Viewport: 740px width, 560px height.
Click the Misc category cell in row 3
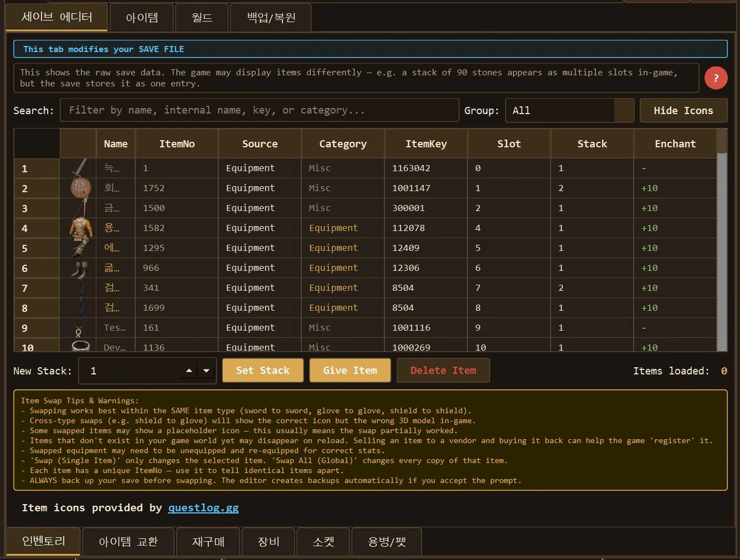tap(343, 208)
